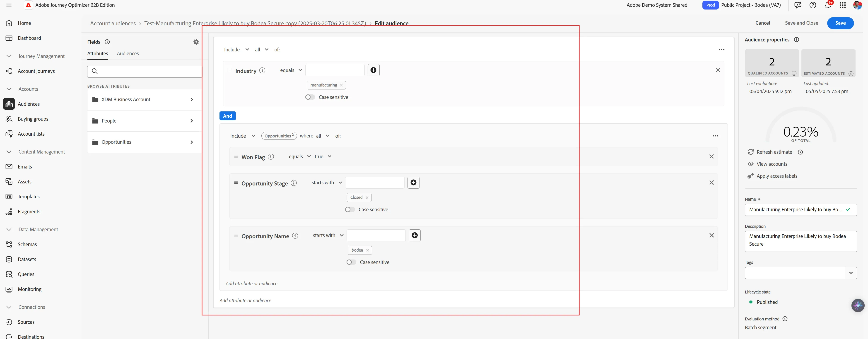Switch to the Audiences tab in Fields
The image size is (868, 339).
click(x=128, y=54)
